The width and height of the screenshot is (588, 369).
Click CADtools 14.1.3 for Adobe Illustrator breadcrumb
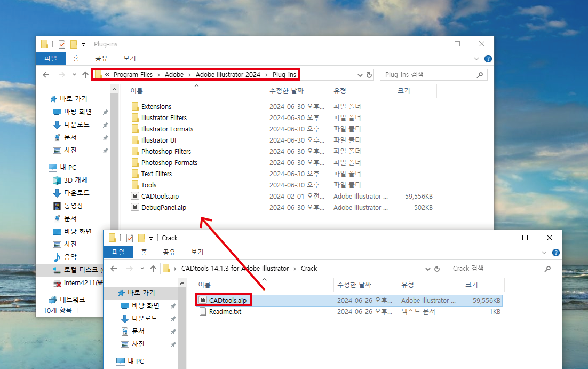tap(235, 269)
